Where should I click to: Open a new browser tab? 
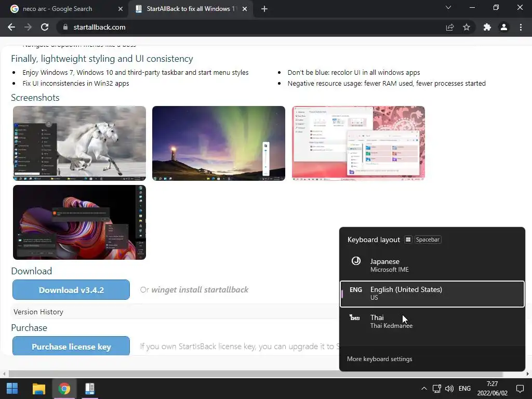264,9
